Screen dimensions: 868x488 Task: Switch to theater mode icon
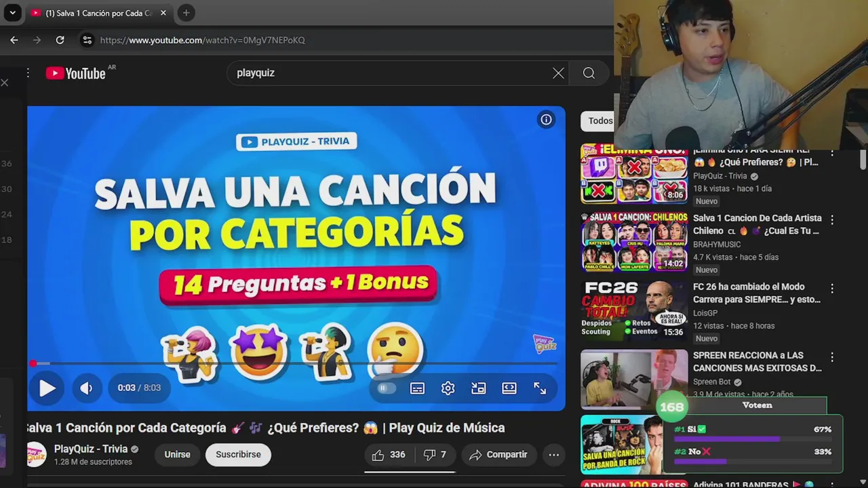click(509, 388)
